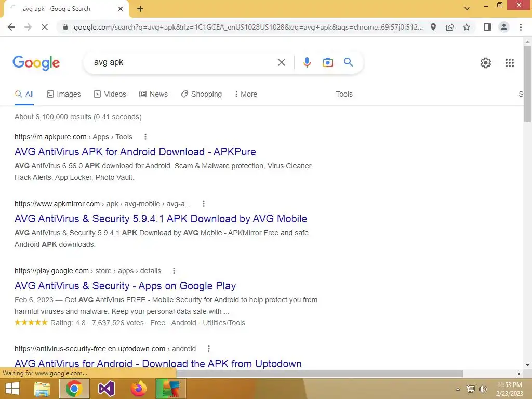Open Firefox from taskbar
532x399 pixels.
[x=138, y=389]
